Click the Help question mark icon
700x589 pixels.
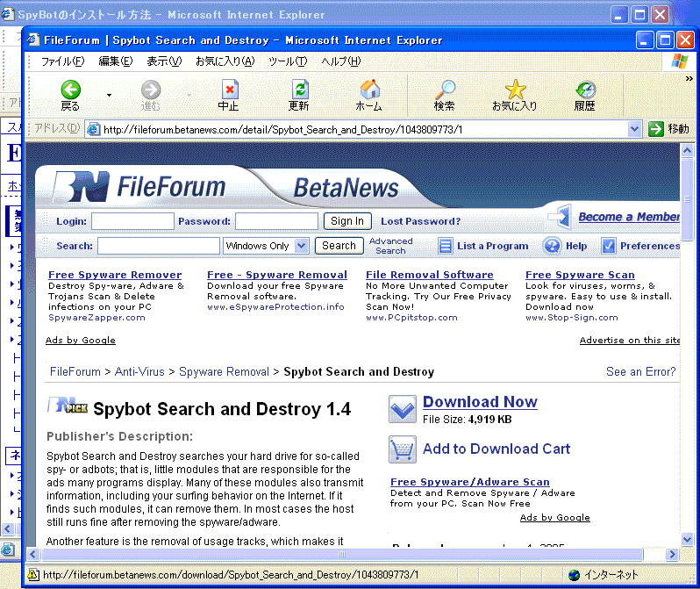coord(553,246)
